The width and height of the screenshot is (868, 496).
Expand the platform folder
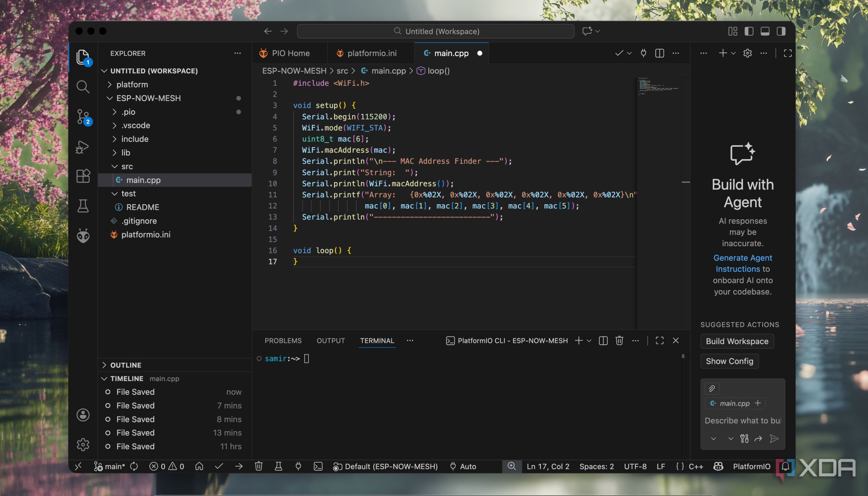pyautogui.click(x=132, y=84)
